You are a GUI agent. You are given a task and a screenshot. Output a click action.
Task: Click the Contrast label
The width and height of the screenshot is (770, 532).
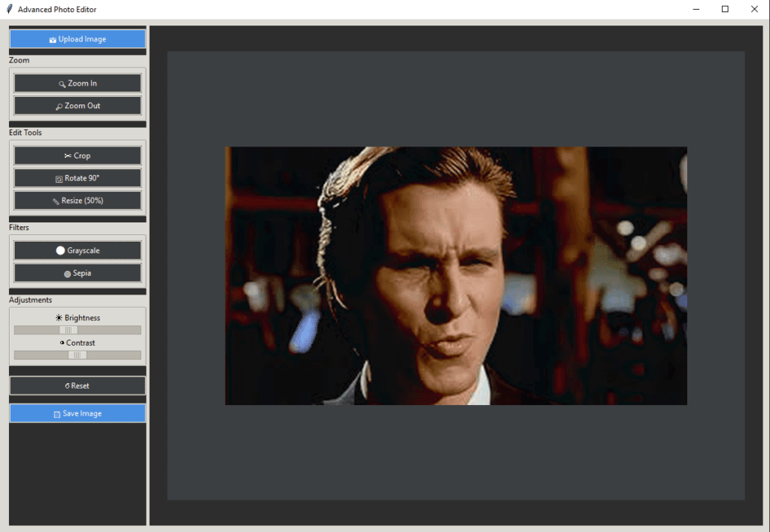(x=77, y=343)
